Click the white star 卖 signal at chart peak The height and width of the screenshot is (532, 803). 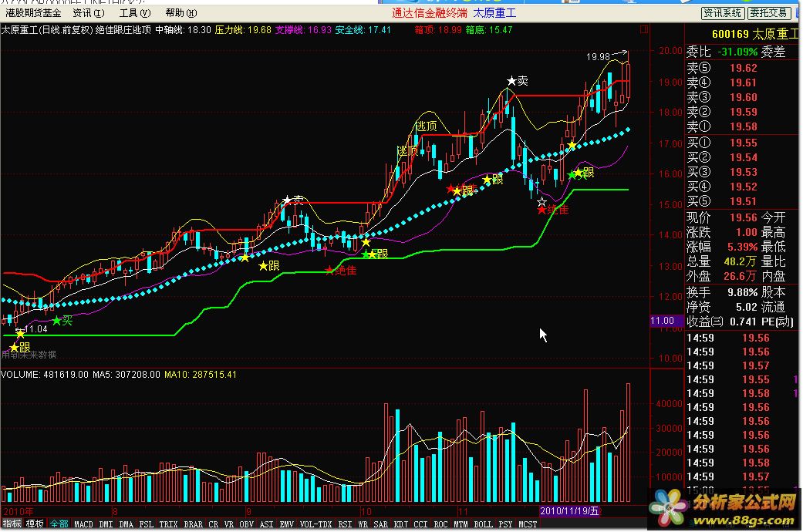click(x=518, y=80)
